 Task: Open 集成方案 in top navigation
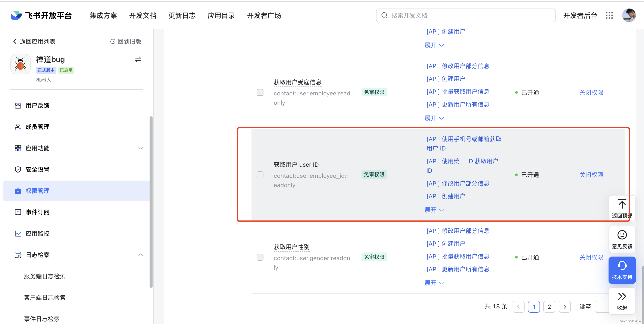pos(103,16)
